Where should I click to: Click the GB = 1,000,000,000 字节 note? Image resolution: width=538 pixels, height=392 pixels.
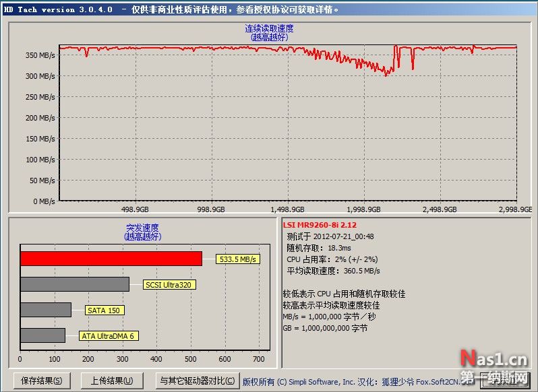(x=325, y=328)
